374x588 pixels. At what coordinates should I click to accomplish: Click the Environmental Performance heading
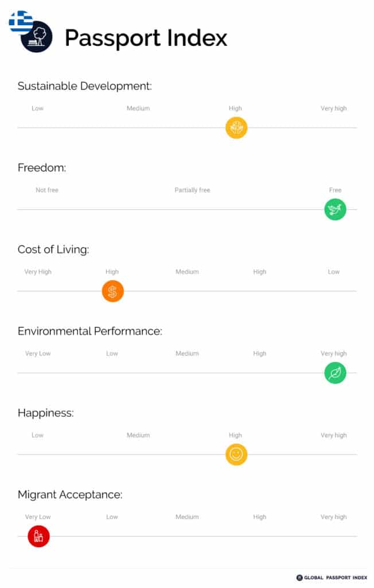pyautogui.click(x=90, y=331)
